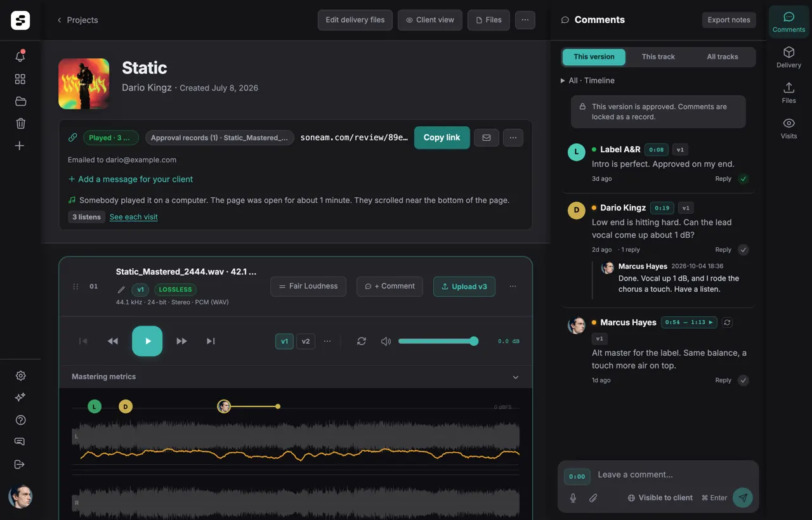Click the Leave a comment input field

pyautogui.click(x=675, y=475)
